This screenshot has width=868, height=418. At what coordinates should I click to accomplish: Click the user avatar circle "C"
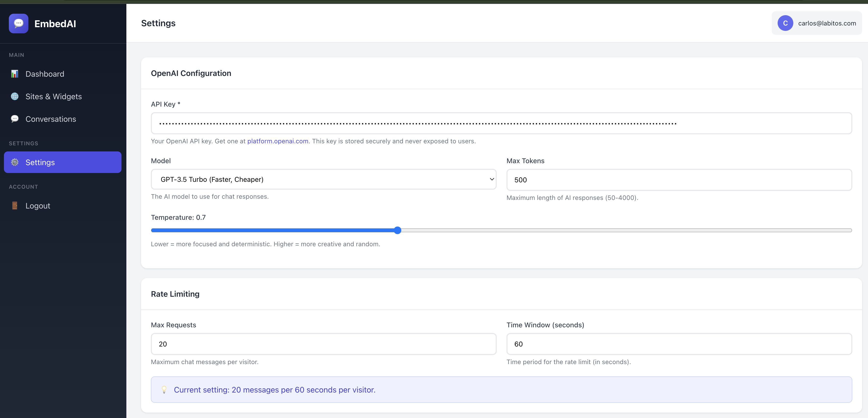pyautogui.click(x=785, y=23)
